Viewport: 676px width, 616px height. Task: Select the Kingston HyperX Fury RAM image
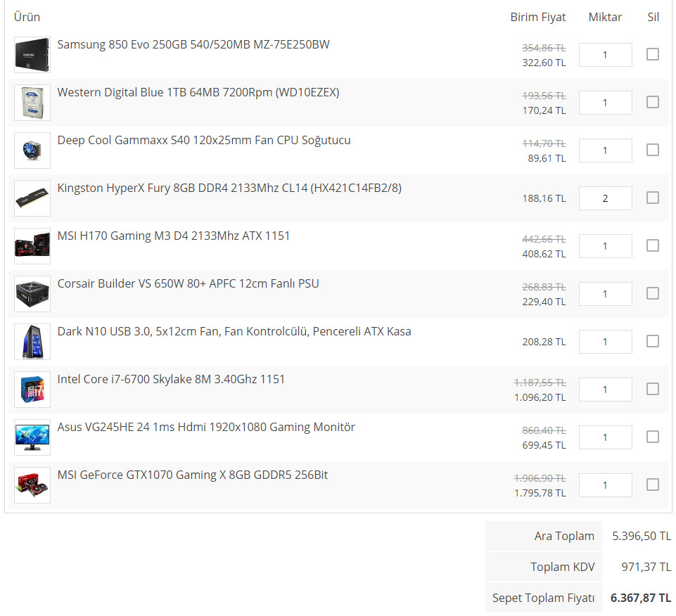(x=32, y=198)
